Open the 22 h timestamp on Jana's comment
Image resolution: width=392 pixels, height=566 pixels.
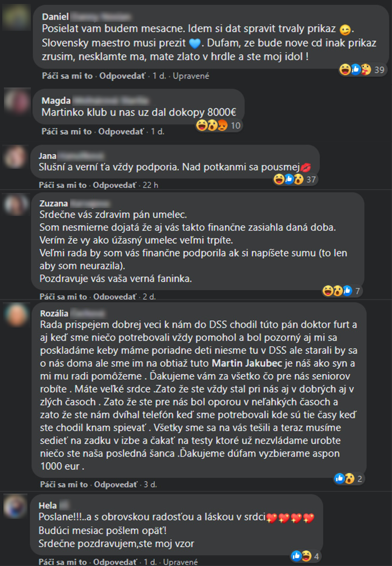pos(150,185)
